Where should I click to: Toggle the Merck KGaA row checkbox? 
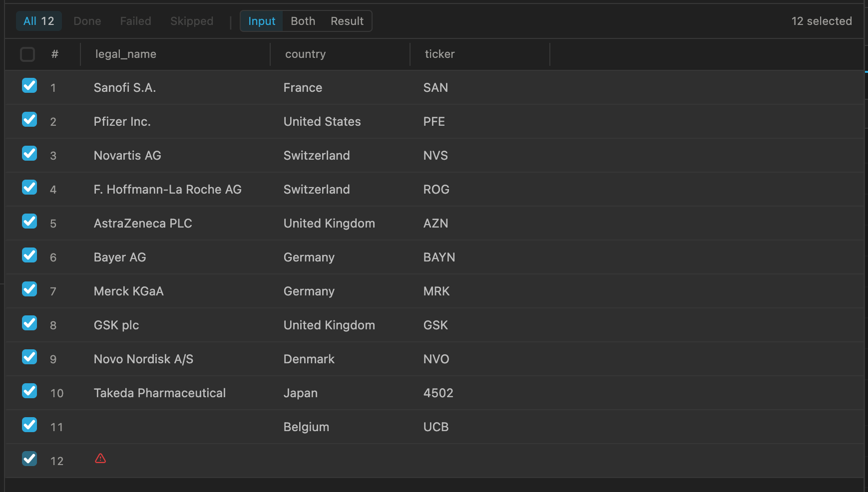coord(29,289)
